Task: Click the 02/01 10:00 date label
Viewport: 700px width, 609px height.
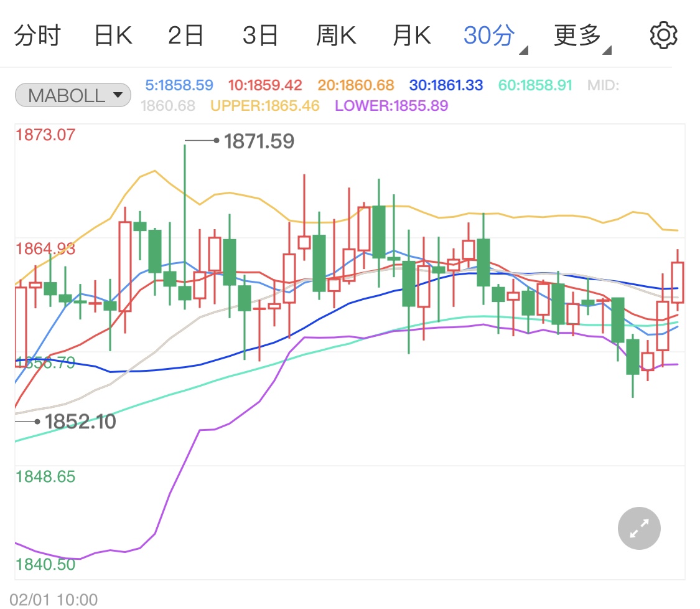Action: point(54,599)
